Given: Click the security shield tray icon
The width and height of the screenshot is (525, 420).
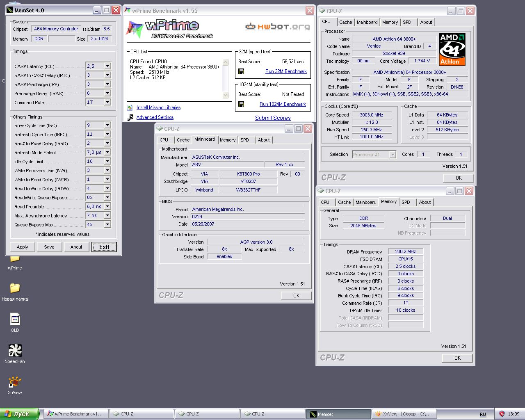Looking at the screenshot, I should (502, 414).
